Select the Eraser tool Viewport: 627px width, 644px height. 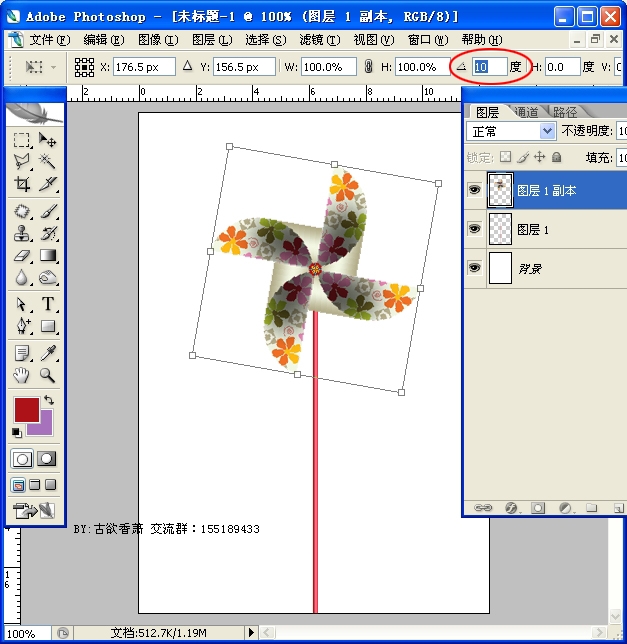point(22,255)
